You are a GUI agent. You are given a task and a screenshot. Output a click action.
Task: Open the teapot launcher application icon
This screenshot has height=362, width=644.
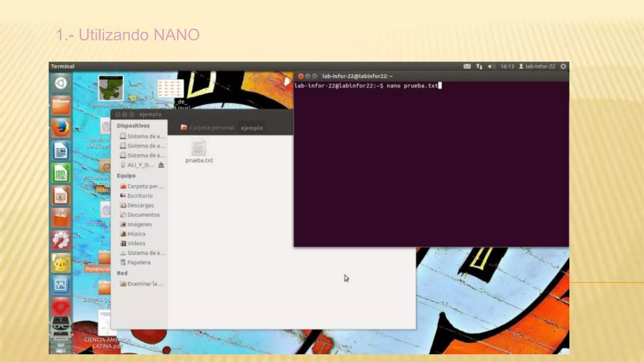click(61, 263)
